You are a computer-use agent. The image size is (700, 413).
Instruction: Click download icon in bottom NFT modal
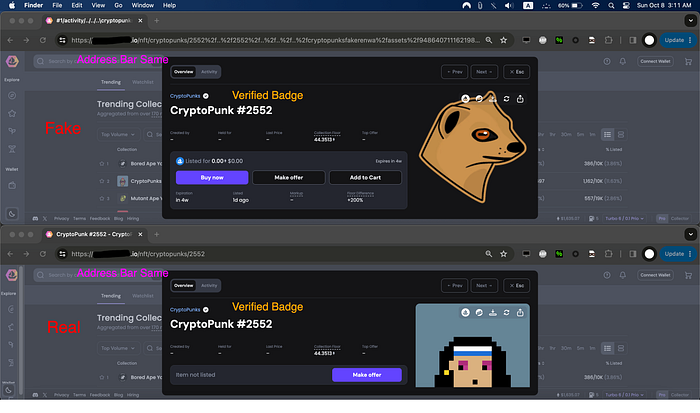coord(493,313)
